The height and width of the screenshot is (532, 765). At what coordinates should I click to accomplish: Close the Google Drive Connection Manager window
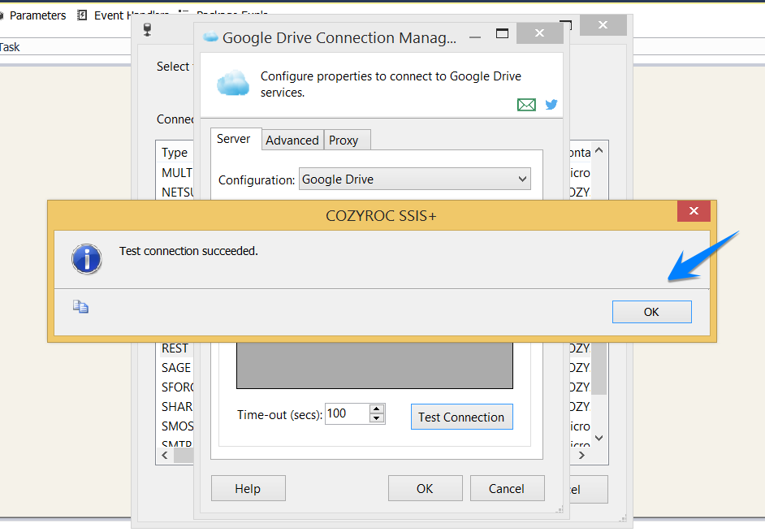coord(539,33)
